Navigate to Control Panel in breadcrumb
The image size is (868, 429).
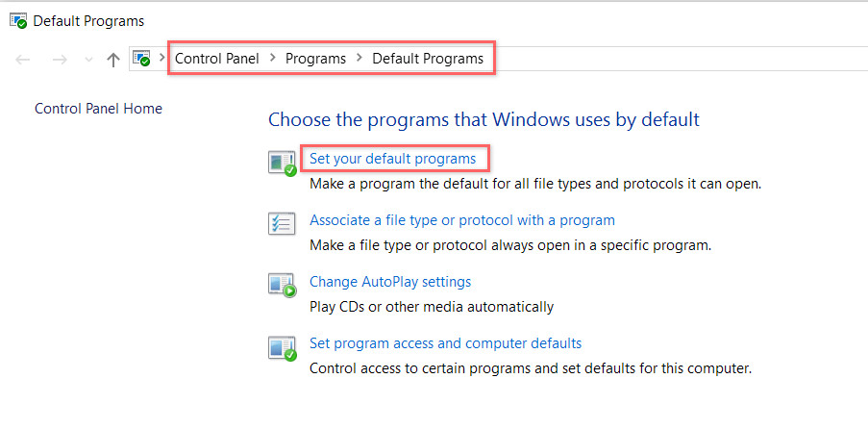click(216, 59)
